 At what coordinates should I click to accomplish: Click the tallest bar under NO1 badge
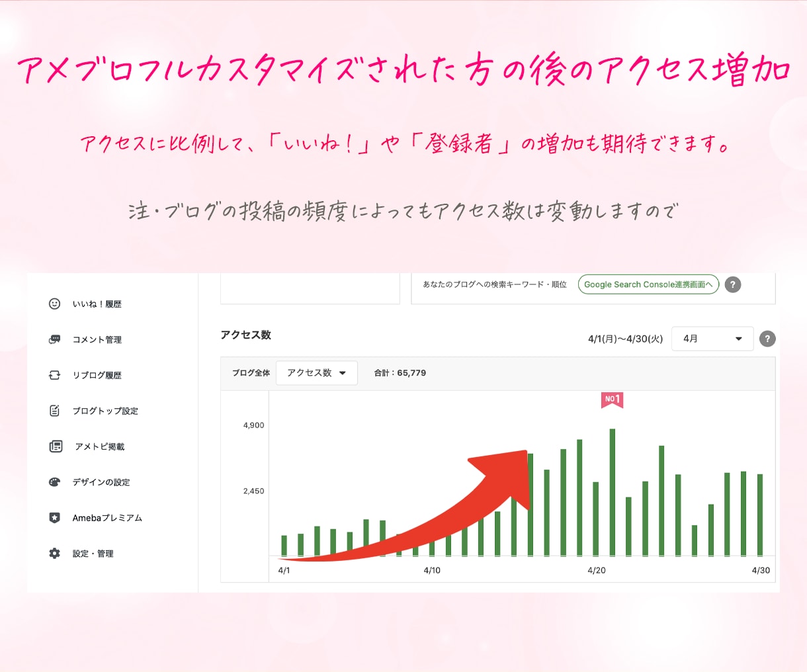613,492
